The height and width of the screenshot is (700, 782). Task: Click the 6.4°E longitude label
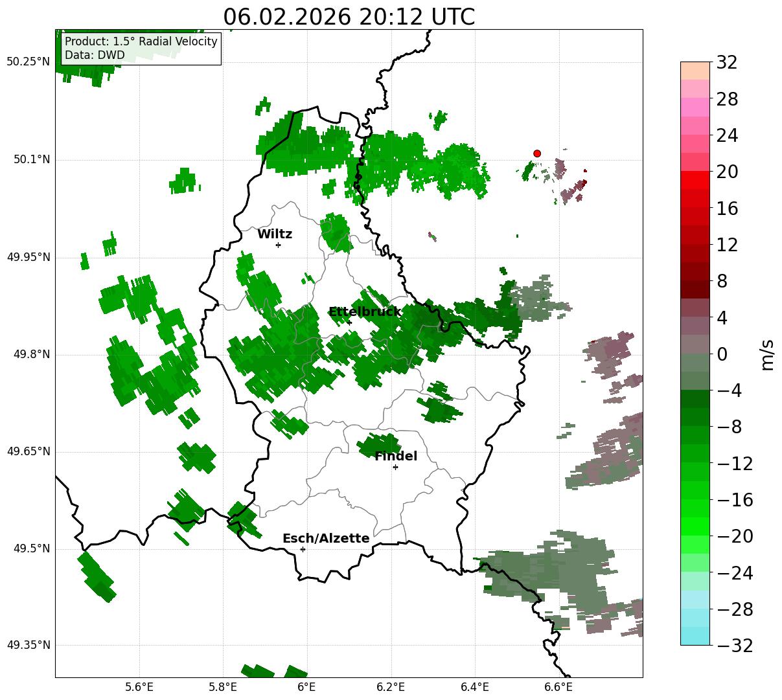tap(474, 687)
